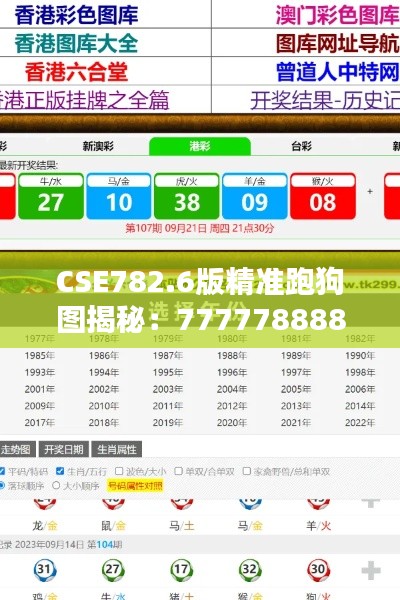This screenshot has width=400, height=600.
Task: Click the red ball number 08
Action: click(323, 196)
